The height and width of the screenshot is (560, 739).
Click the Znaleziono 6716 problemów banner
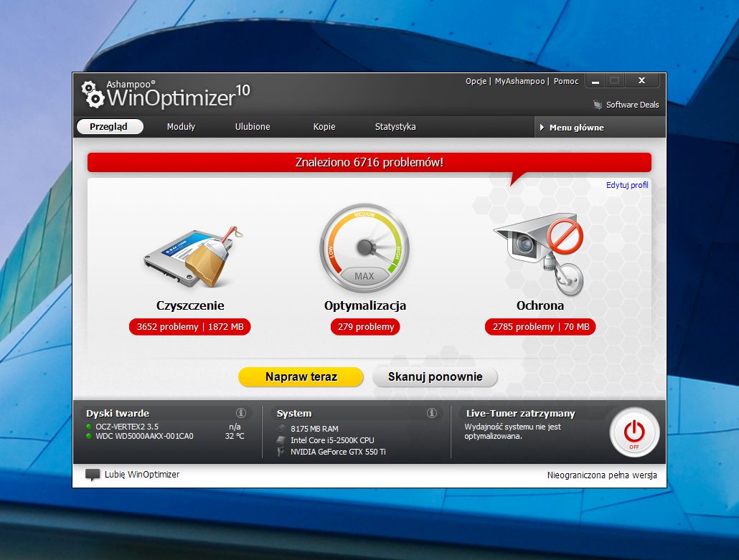[x=369, y=163]
